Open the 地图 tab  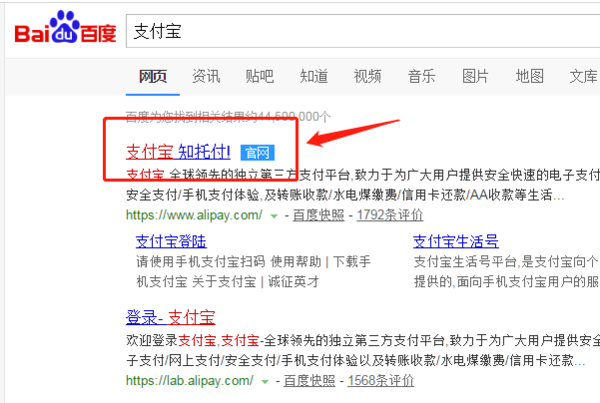point(530,77)
